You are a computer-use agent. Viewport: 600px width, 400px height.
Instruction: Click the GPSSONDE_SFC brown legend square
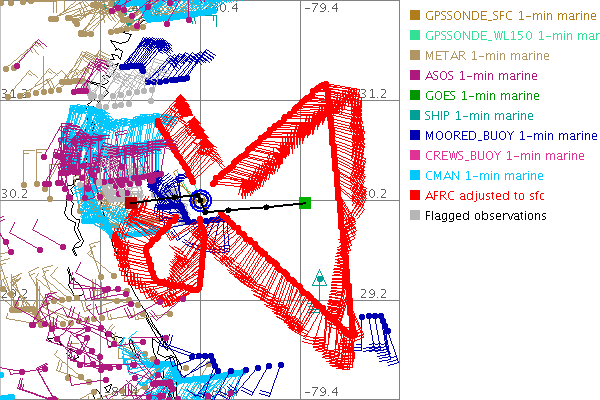[415, 16]
